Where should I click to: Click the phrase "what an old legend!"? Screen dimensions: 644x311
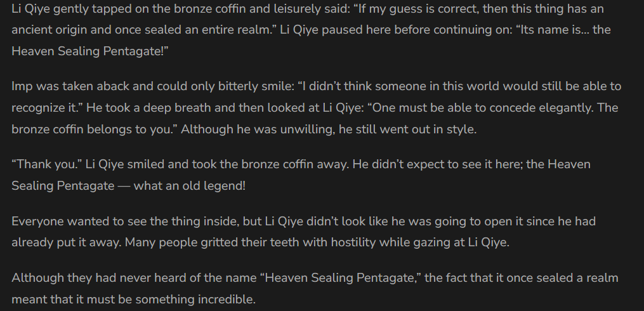coord(189,186)
